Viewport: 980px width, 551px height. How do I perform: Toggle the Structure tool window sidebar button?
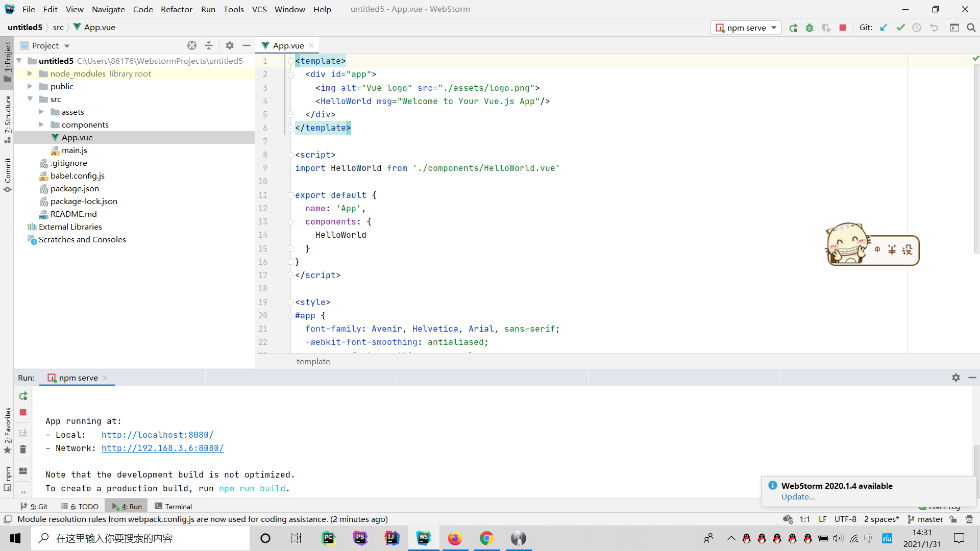(7, 118)
